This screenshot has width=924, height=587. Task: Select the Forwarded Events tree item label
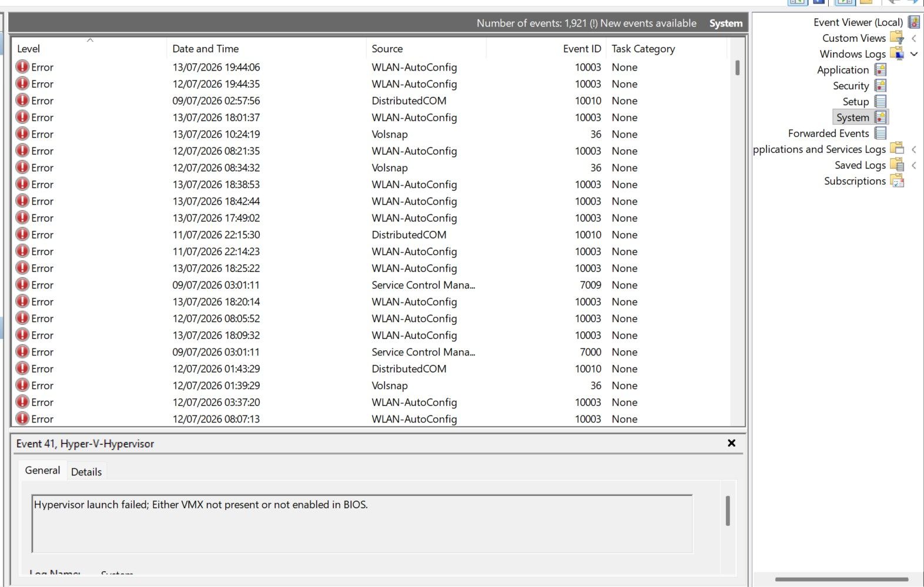(828, 133)
